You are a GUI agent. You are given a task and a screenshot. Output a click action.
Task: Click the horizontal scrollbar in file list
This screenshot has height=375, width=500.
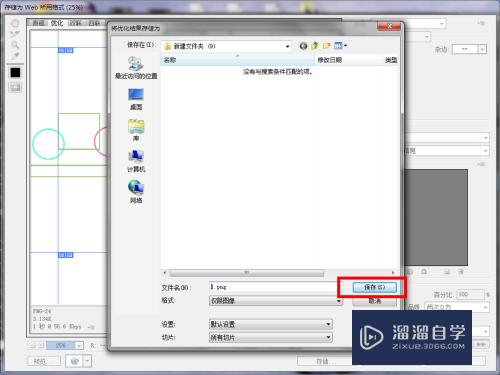pos(247,273)
